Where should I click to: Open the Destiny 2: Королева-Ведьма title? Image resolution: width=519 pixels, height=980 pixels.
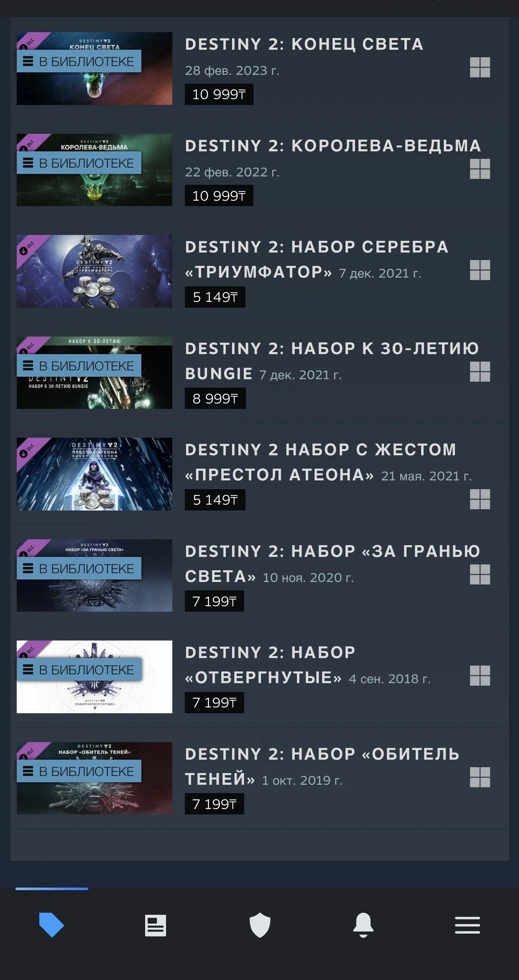click(x=333, y=146)
